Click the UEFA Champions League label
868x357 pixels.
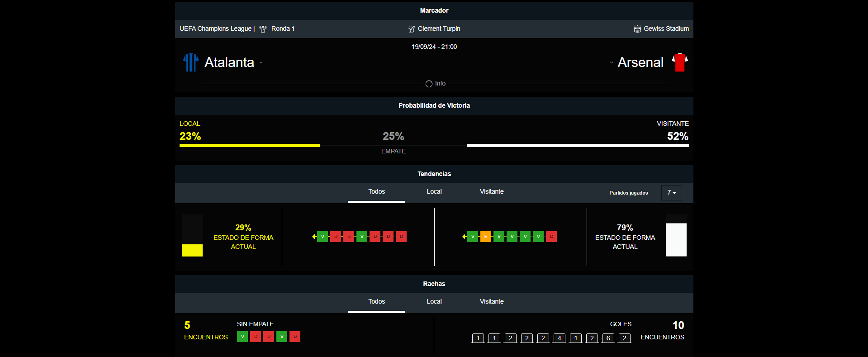(215, 29)
